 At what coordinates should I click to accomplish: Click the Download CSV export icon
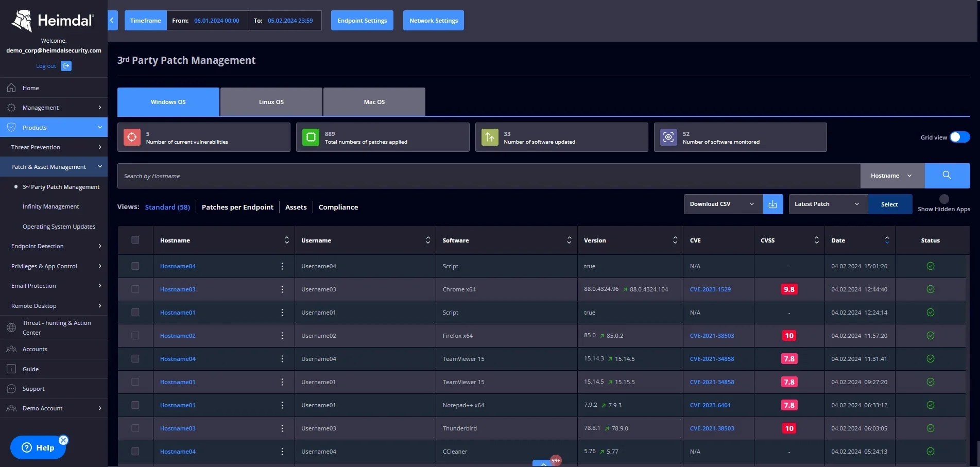tap(772, 204)
